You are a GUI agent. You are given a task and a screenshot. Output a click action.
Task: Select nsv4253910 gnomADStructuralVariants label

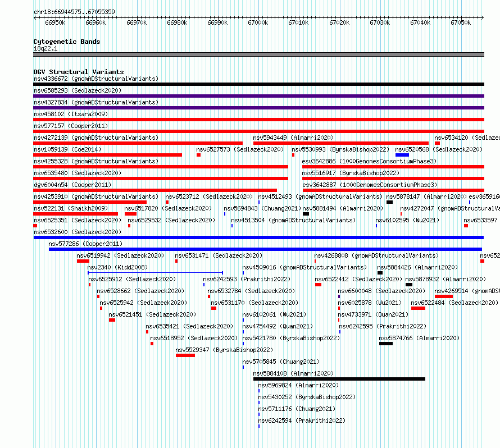click(x=96, y=196)
